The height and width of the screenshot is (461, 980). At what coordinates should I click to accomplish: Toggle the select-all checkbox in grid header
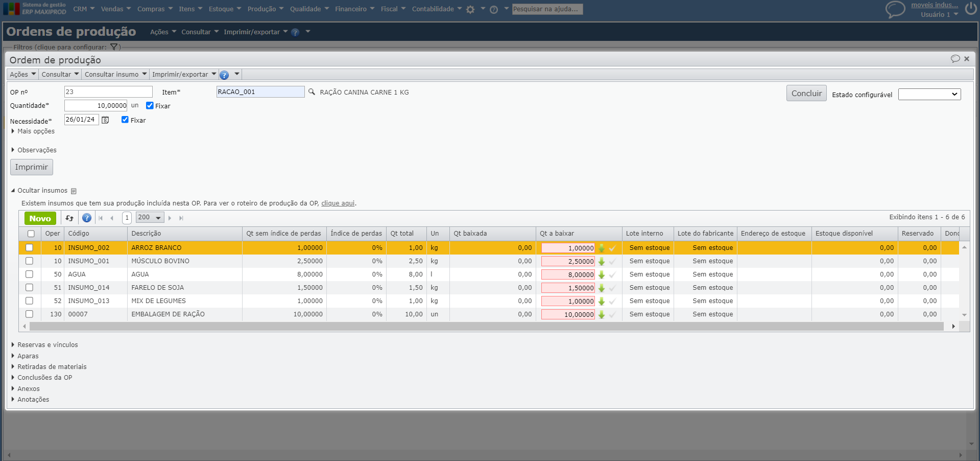[x=31, y=234]
